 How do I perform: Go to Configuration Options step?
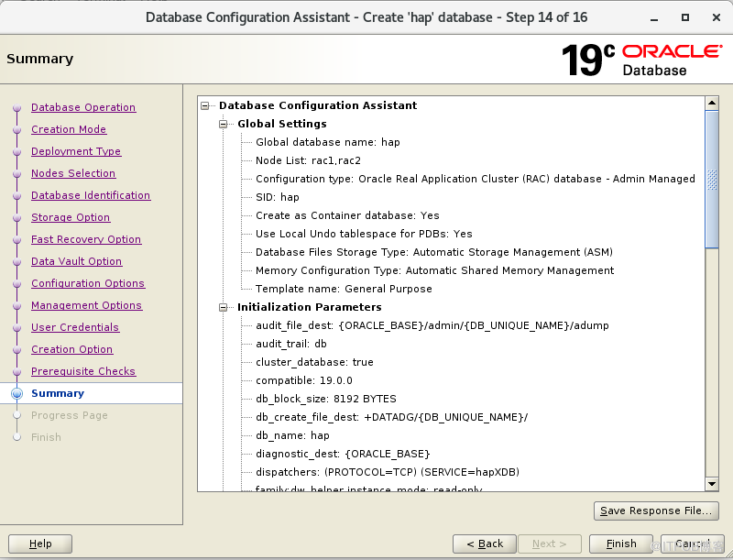[88, 283]
